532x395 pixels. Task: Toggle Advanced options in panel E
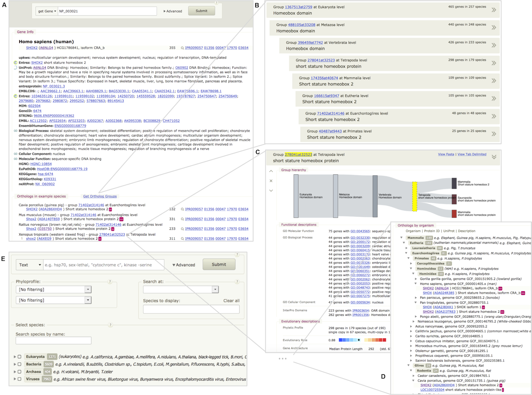click(184, 265)
